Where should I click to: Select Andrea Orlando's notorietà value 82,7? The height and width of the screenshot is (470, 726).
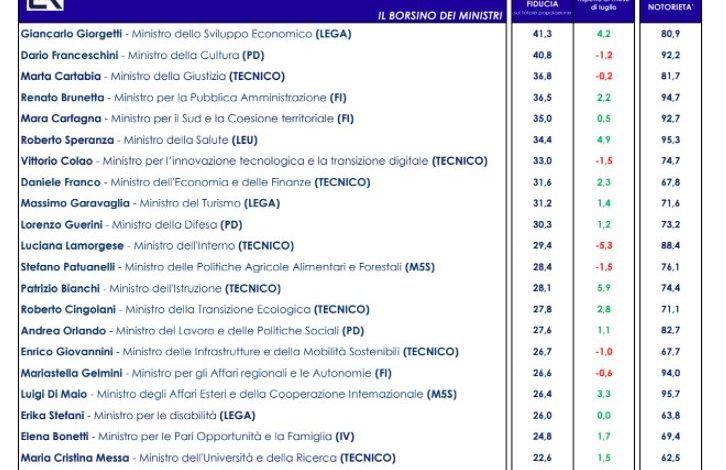pos(670,330)
